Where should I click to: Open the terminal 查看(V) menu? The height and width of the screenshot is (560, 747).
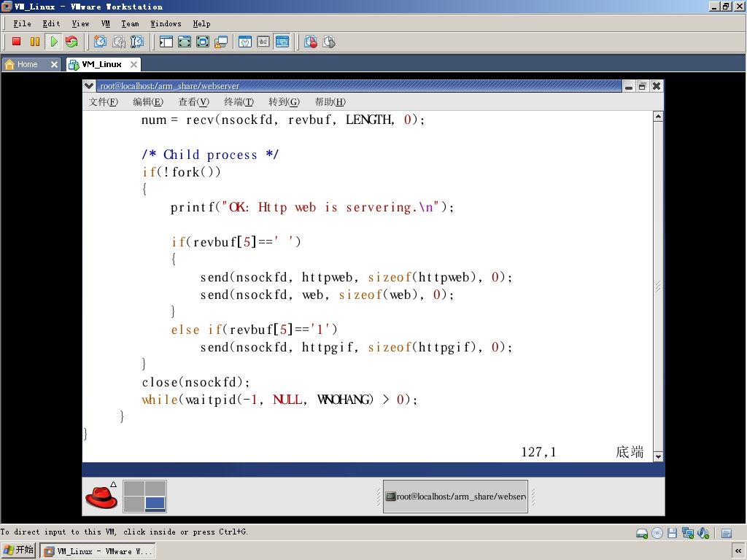(x=194, y=101)
